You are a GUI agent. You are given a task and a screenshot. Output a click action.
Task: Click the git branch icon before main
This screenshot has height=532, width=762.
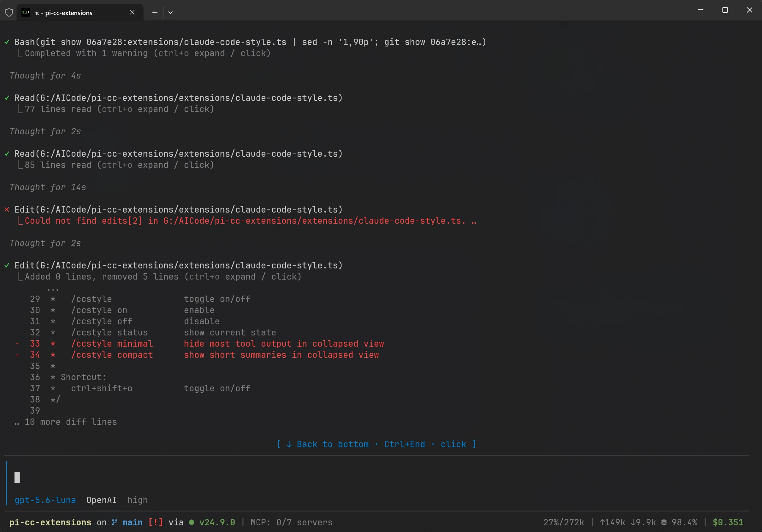114,522
